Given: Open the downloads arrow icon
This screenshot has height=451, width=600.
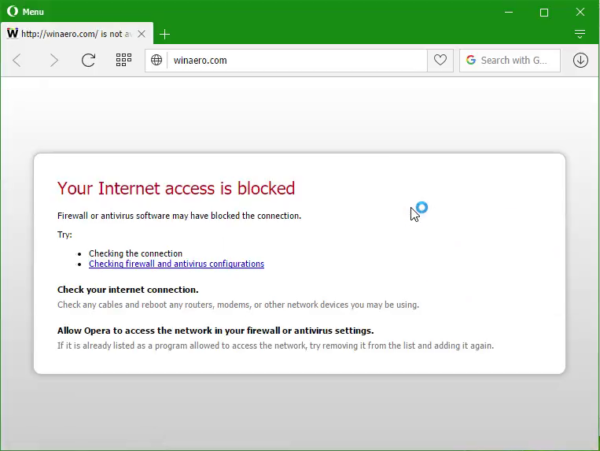Looking at the screenshot, I should (x=580, y=60).
